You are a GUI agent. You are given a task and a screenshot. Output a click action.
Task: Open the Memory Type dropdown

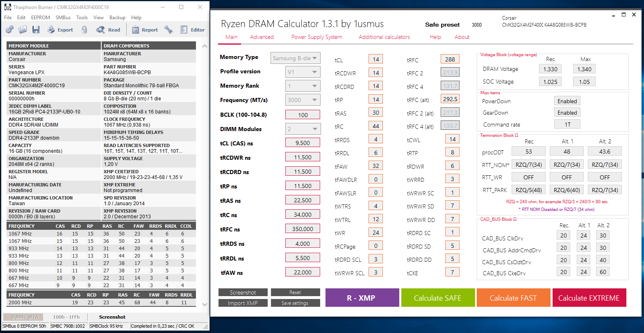[295, 58]
